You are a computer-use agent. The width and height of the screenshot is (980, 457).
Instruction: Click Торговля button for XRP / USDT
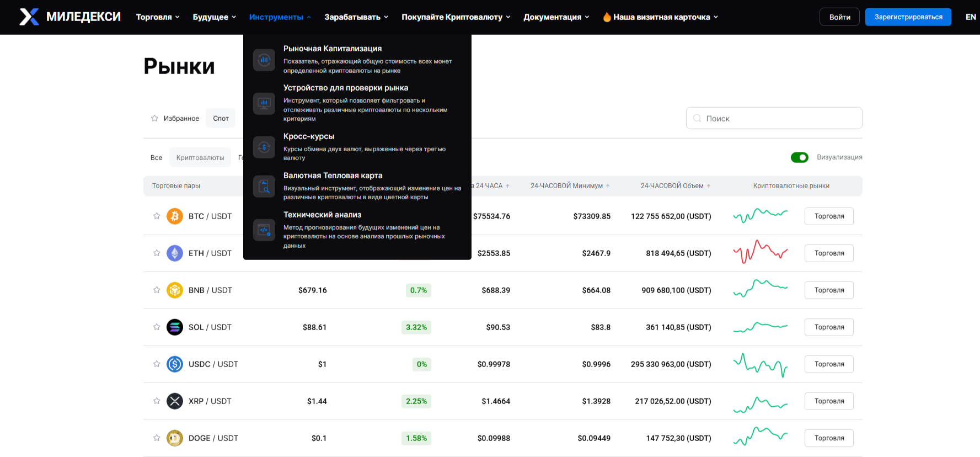[x=829, y=401]
